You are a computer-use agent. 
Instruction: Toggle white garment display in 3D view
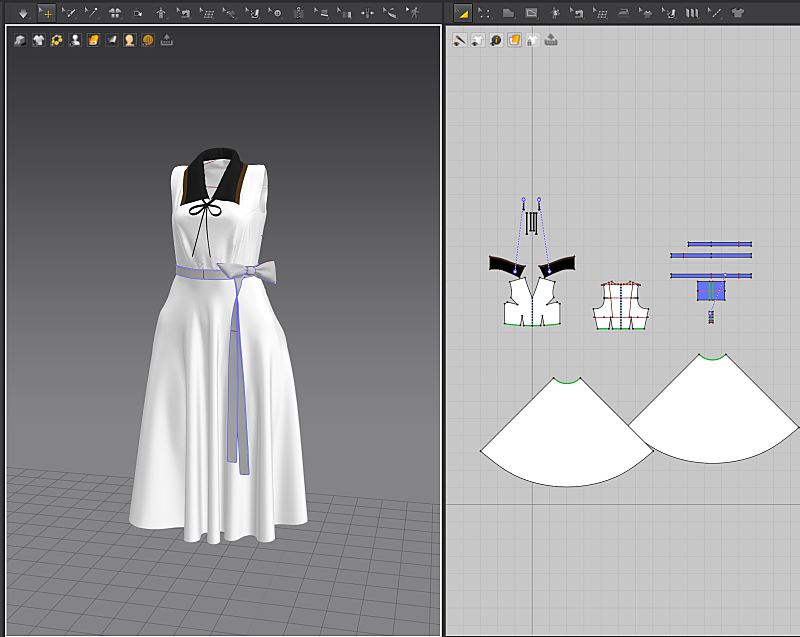pos(38,41)
